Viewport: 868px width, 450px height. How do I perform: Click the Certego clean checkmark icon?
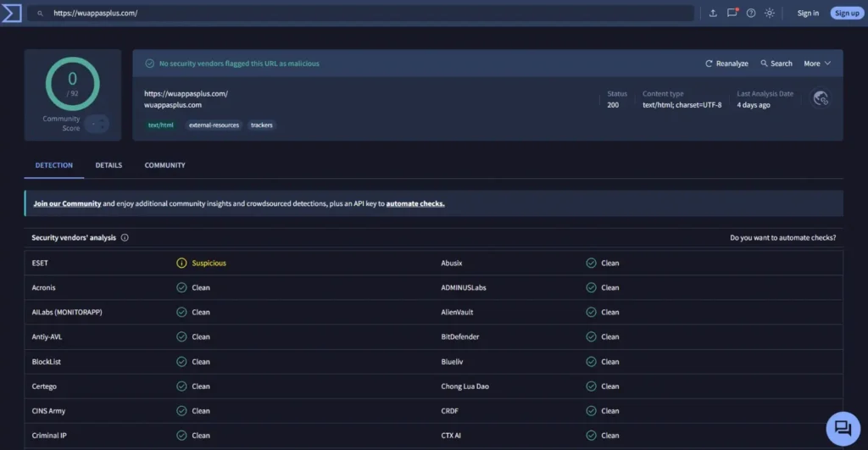coord(181,386)
